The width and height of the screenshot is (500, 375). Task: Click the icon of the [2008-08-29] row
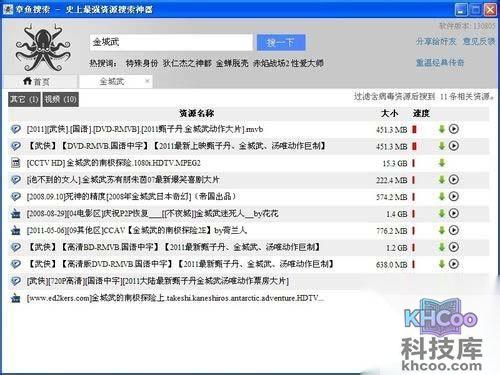(16, 213)
